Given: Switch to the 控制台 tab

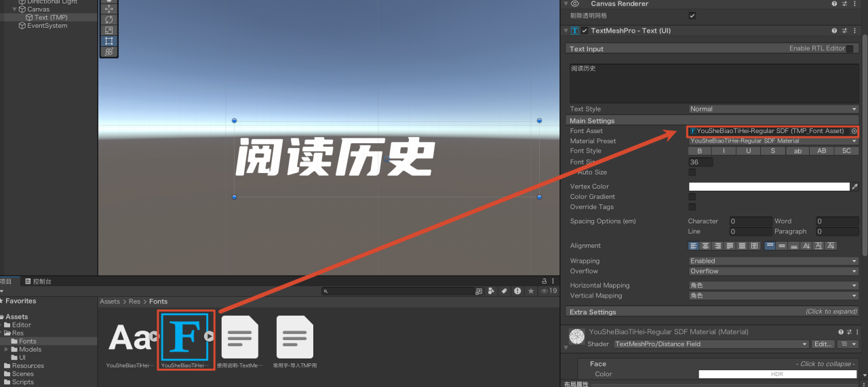Looking at the screenshot, I should point(38,281).
